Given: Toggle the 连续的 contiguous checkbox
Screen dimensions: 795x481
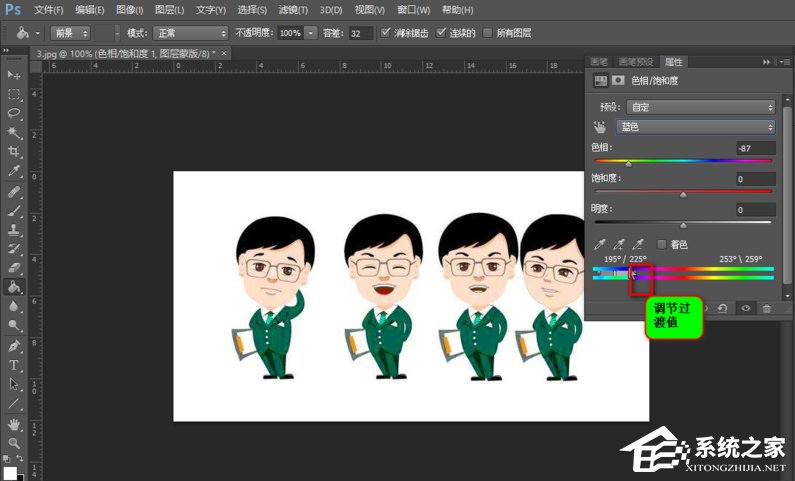Looking at the screenshot, I should [x=441, y=33].
